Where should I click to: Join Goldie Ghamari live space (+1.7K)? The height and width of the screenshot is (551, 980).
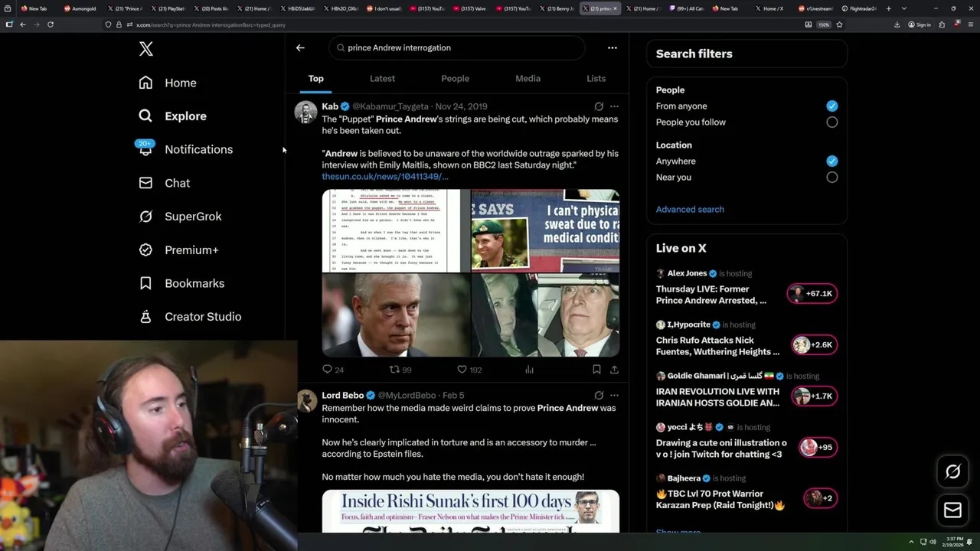pyautogui.click(x=814, y=396)
